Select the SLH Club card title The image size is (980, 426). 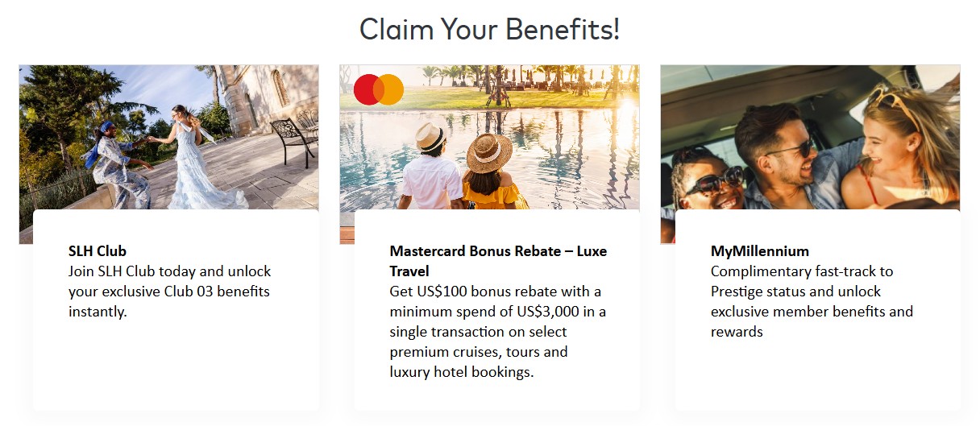click(98, 251)
